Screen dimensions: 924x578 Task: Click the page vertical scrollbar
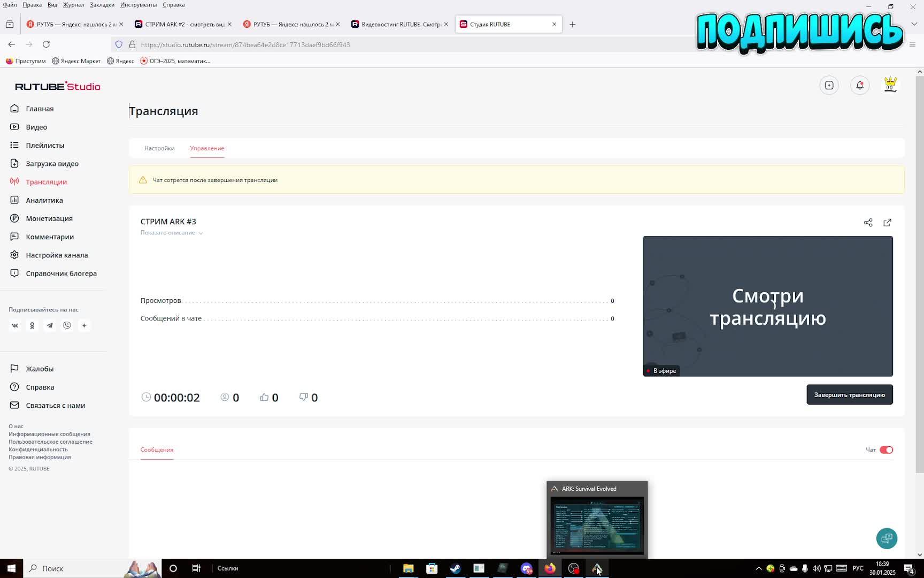[x=920, y=274]
